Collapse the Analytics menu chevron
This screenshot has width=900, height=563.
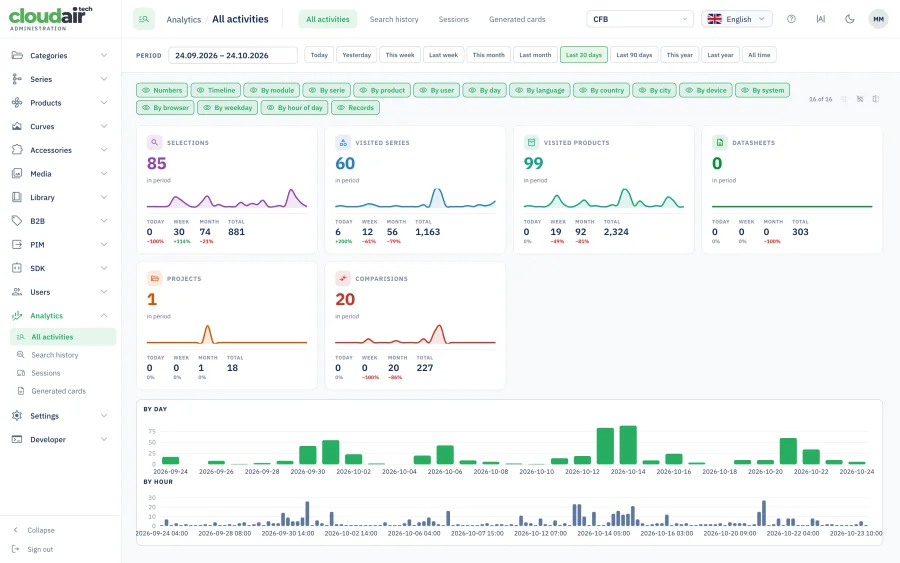[104, 315]
